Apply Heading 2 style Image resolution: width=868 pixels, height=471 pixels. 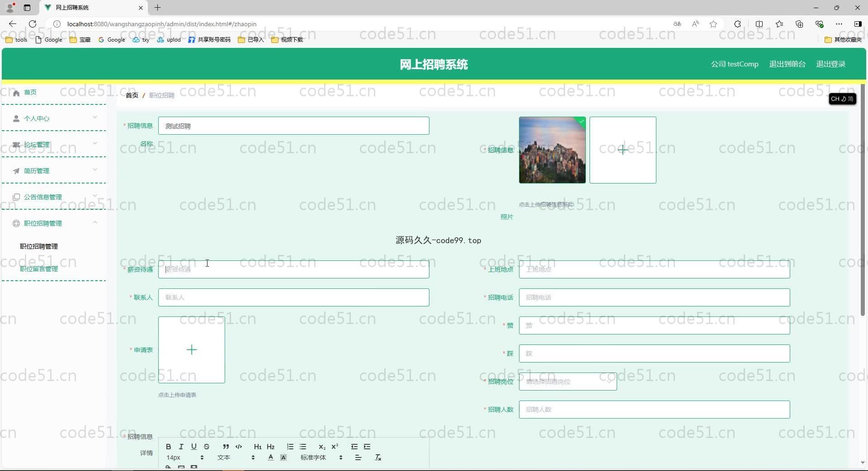[271, 447]
